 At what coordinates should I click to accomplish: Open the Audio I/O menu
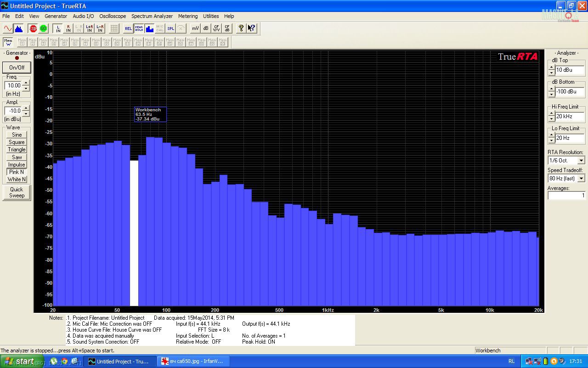point(83,16)
